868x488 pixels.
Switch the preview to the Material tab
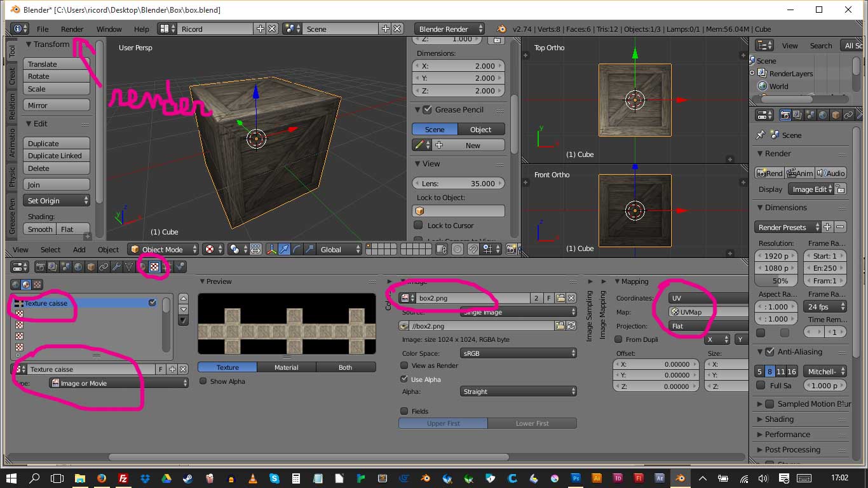point(286,367)
